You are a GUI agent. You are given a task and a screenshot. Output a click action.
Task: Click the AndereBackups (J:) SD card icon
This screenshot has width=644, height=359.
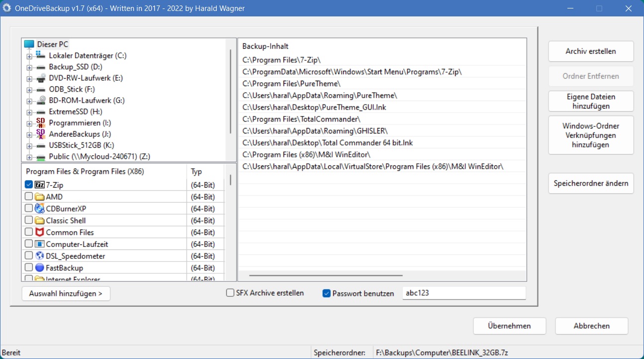coord(41,134)
